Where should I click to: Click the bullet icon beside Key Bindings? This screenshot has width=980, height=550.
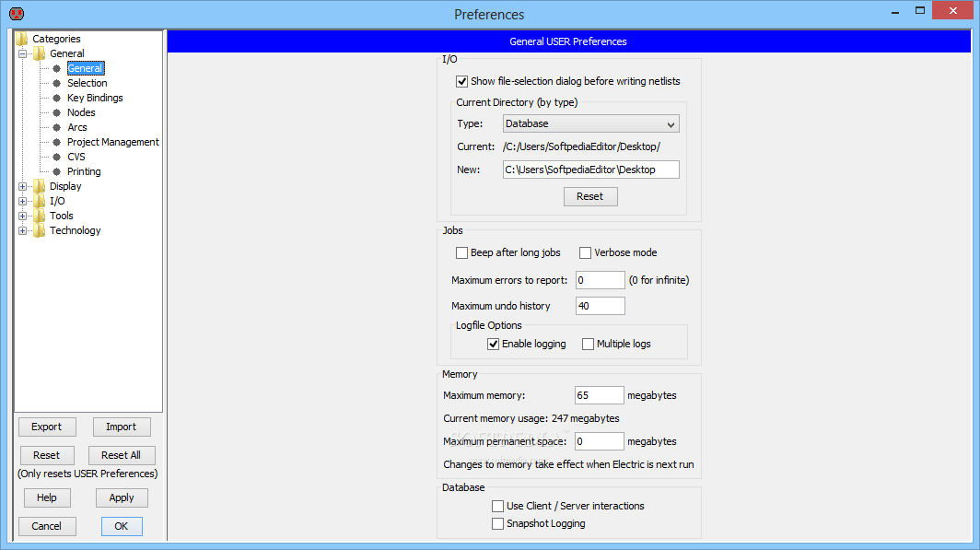[x=57, y=99]
